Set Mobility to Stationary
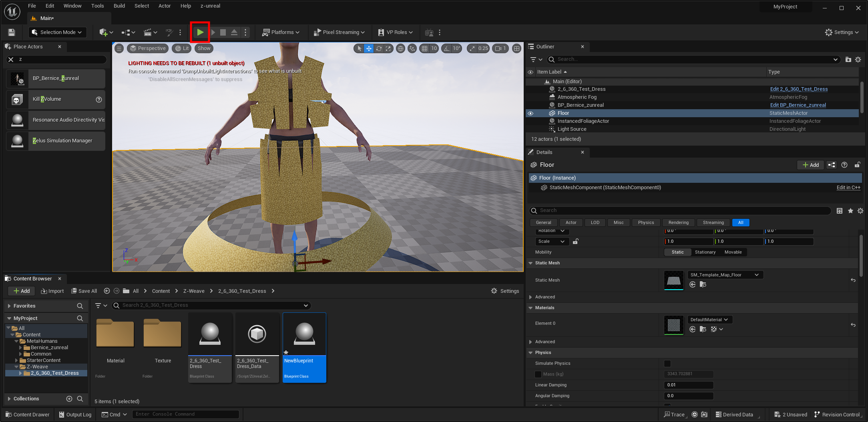Image resolution: width=868 pixels, height=422 pixels. [705, 252]
